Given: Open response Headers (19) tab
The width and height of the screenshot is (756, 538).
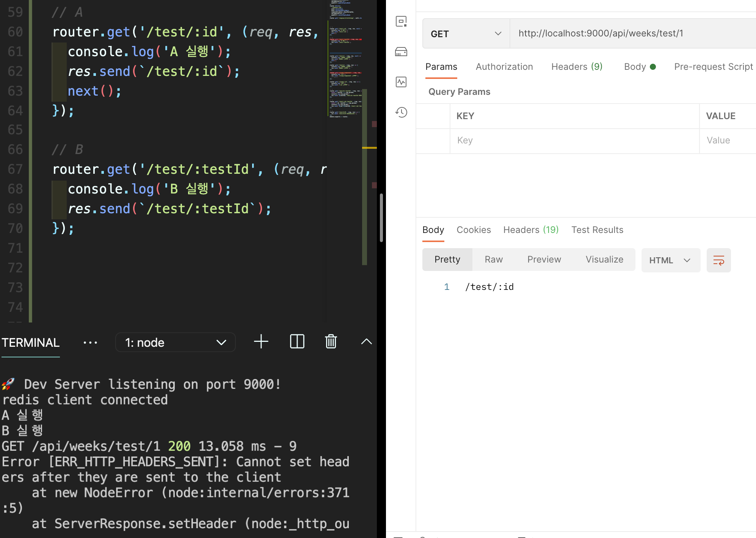Looking at the screenshot, I should click(x=531, y=230).
